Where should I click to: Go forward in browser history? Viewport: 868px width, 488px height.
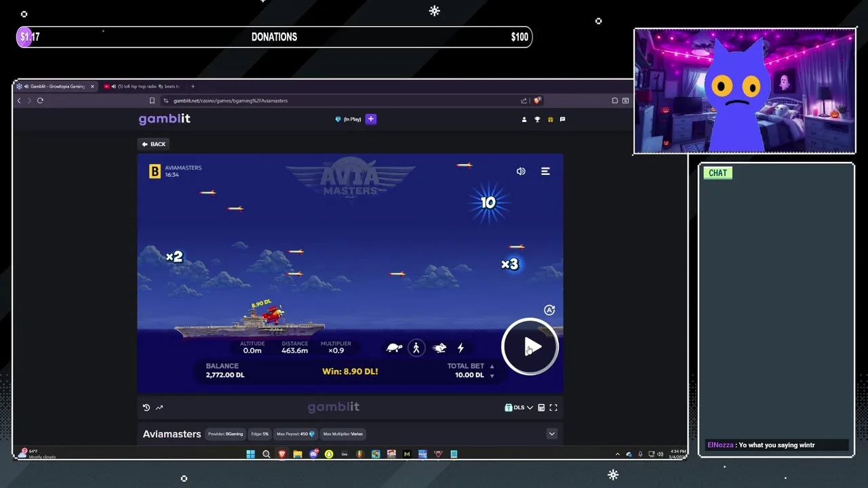pos(29,100)
